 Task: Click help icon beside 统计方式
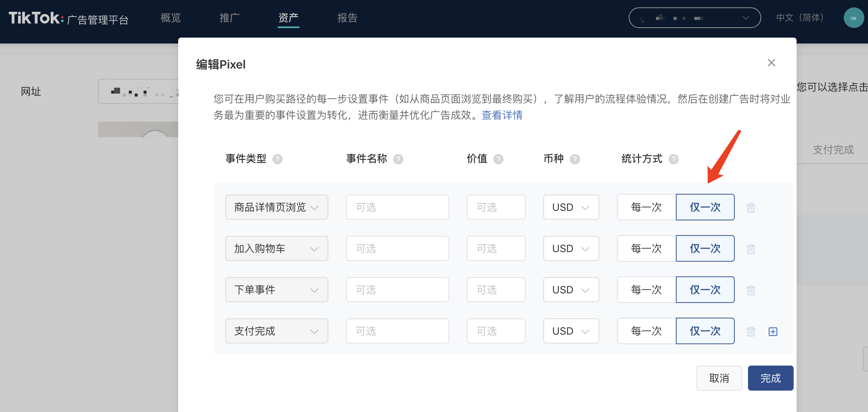coord(674,159)
